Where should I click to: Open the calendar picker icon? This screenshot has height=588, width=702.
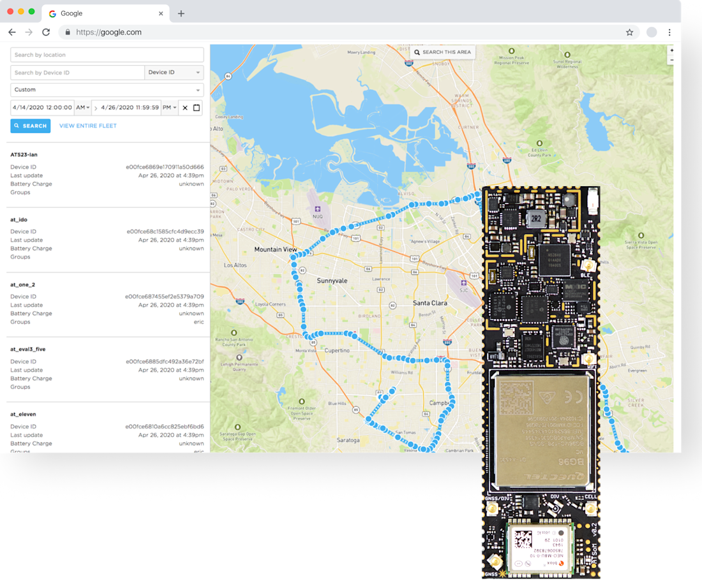[x=197, y=107]
